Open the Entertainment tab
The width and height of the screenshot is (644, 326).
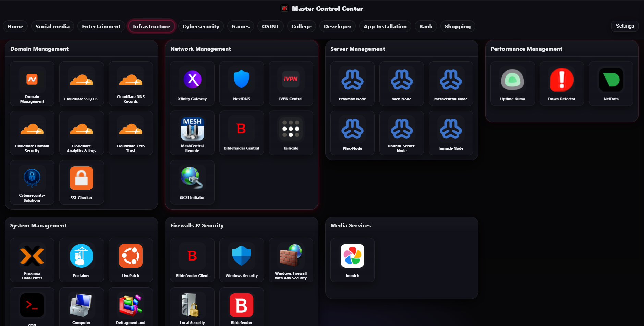pyautogui.click(x=101, y=26)
